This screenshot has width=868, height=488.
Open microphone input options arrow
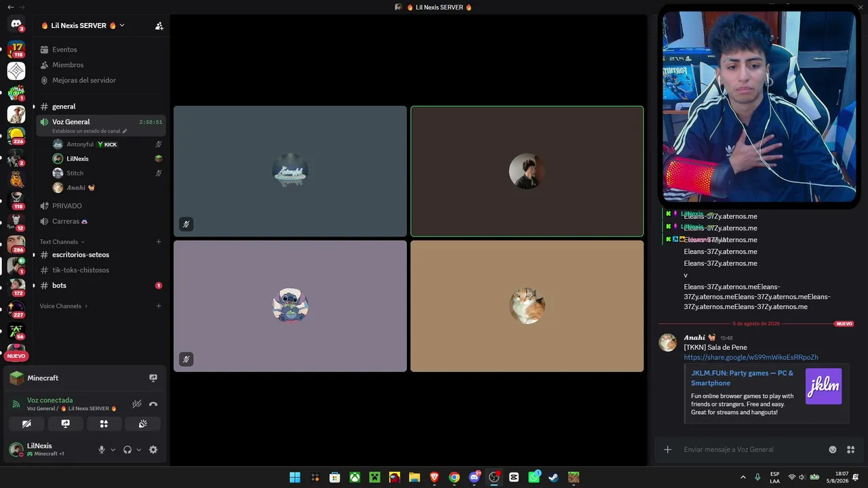tap(113, 449)
